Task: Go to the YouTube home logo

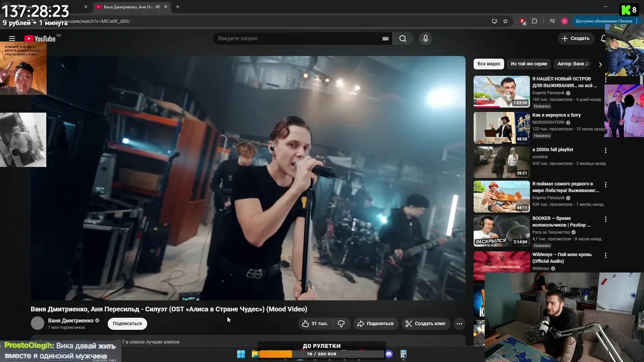Action: pyautogui.click(x=40, y=39)
